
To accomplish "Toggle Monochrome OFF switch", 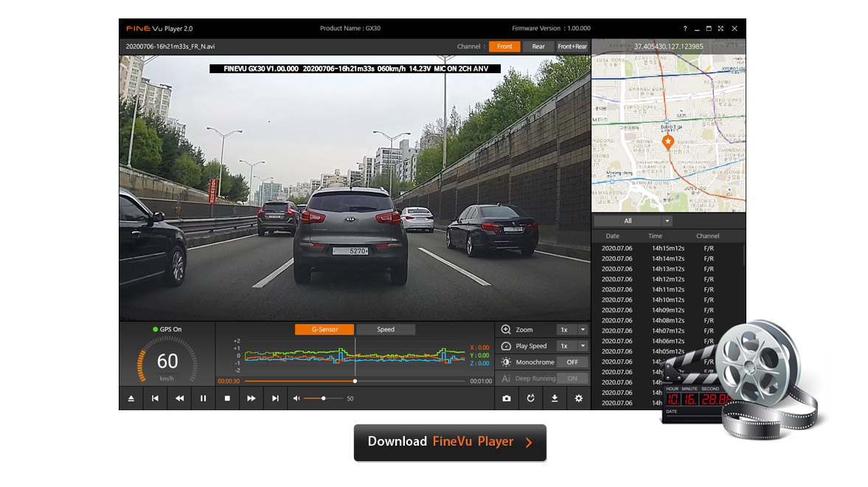I will [x=572, y=362].
